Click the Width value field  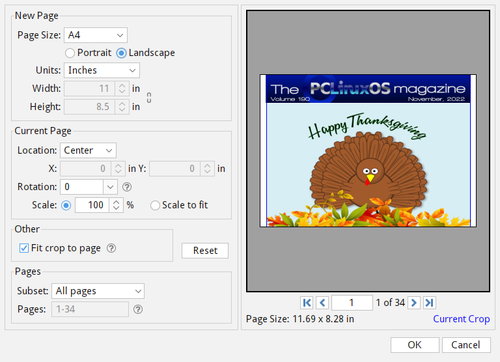click(90, 89)
